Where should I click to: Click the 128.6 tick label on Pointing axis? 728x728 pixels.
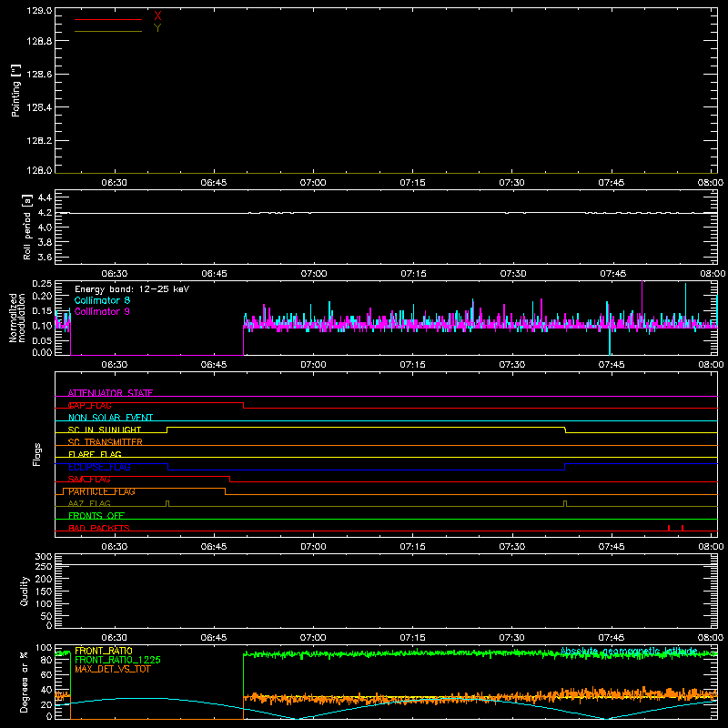(39, 75)
